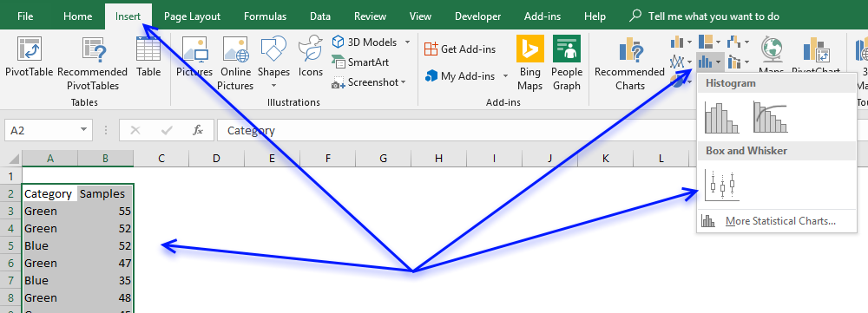Click inside the formula bar
868x313 pixels.
click(542, 131)
